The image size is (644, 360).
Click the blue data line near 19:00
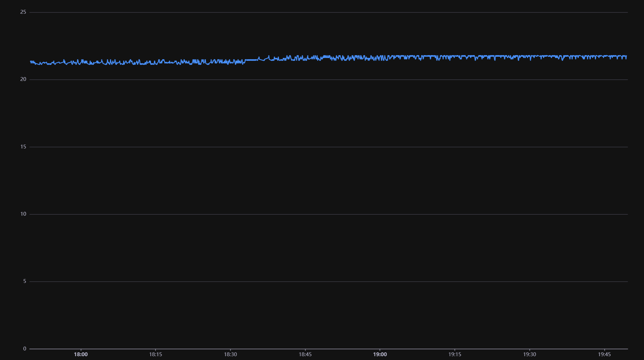[x=380, y=58]
